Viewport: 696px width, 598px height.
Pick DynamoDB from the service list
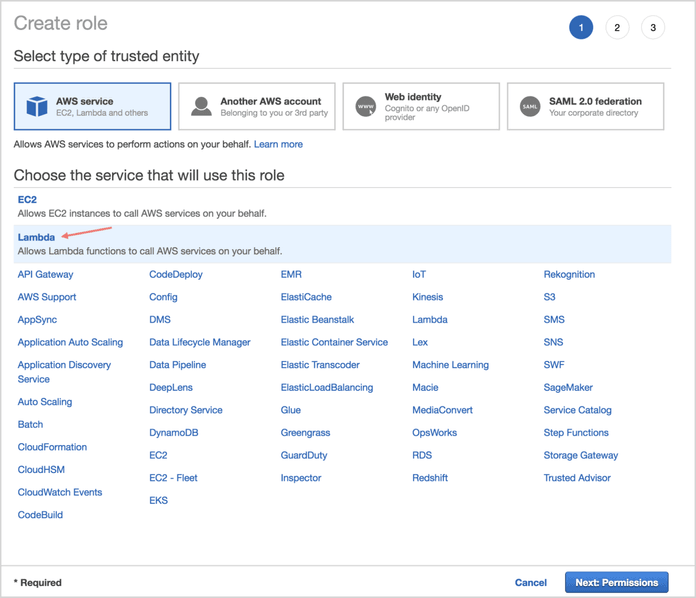coord(173,433)
